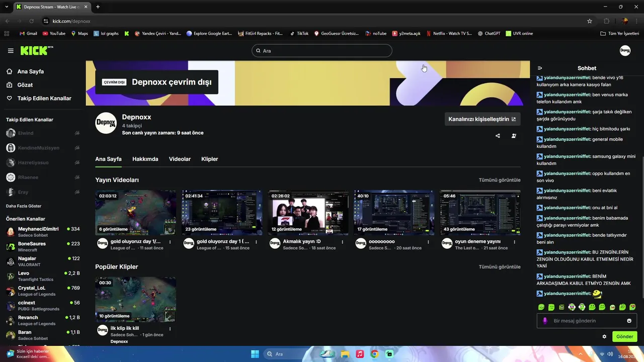Open the 05:46 oyun deneme yayını thumbnail

(480, 213)
